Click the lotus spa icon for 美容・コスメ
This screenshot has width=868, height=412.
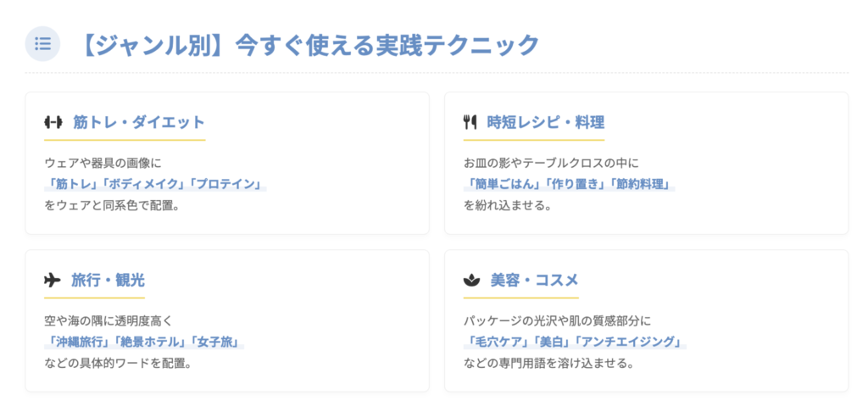(471, 280)
